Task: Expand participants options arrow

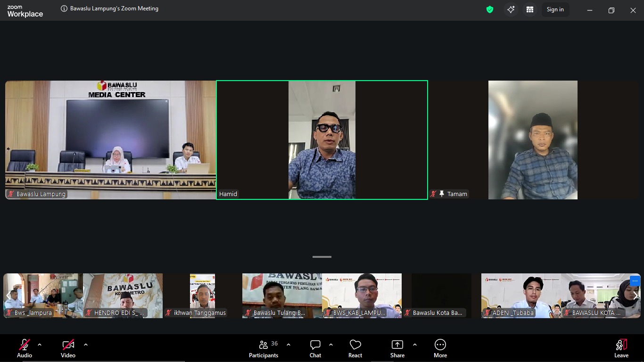Action: tap(289, 345)
